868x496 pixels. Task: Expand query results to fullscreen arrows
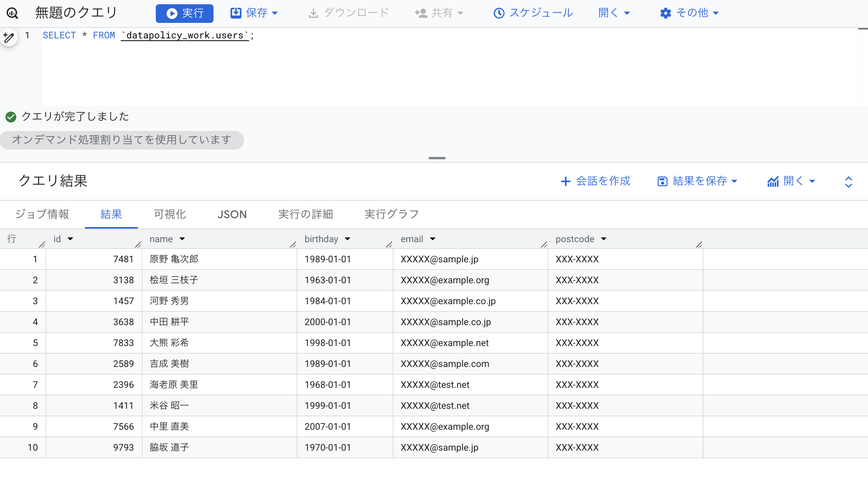(x=848, y=181)
